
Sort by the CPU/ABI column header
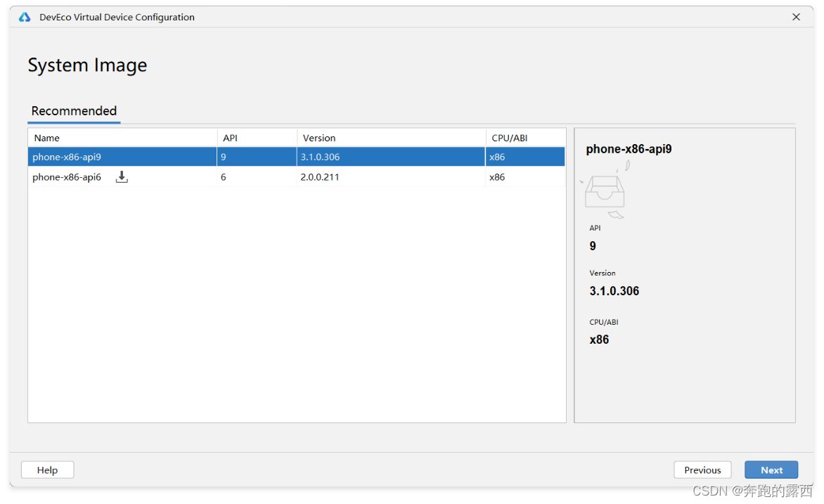click(525, 138)
